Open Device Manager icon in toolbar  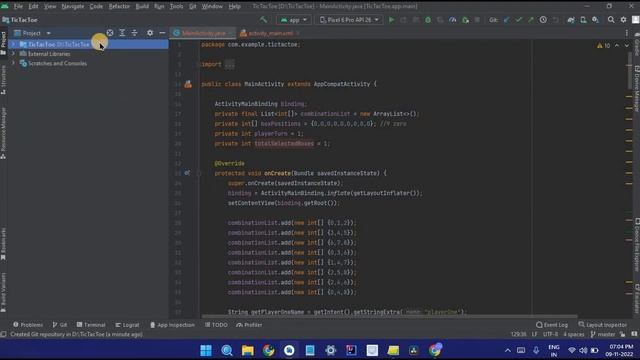point(583,20)
